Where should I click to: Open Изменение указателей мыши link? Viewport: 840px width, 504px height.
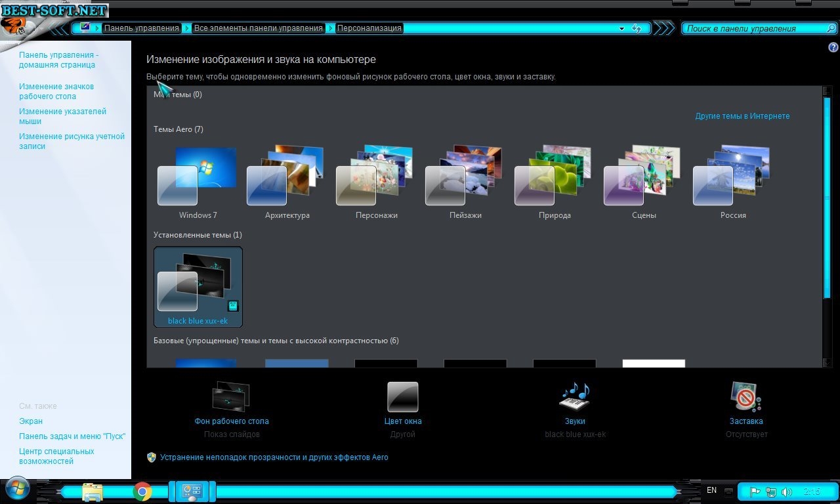(62, 116)
